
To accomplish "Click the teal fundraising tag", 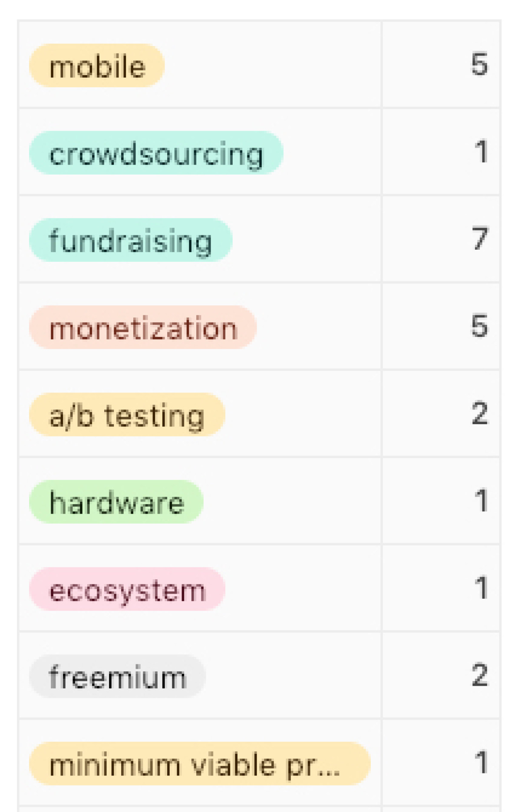I will pyautogui.click(x=130, y=240).
